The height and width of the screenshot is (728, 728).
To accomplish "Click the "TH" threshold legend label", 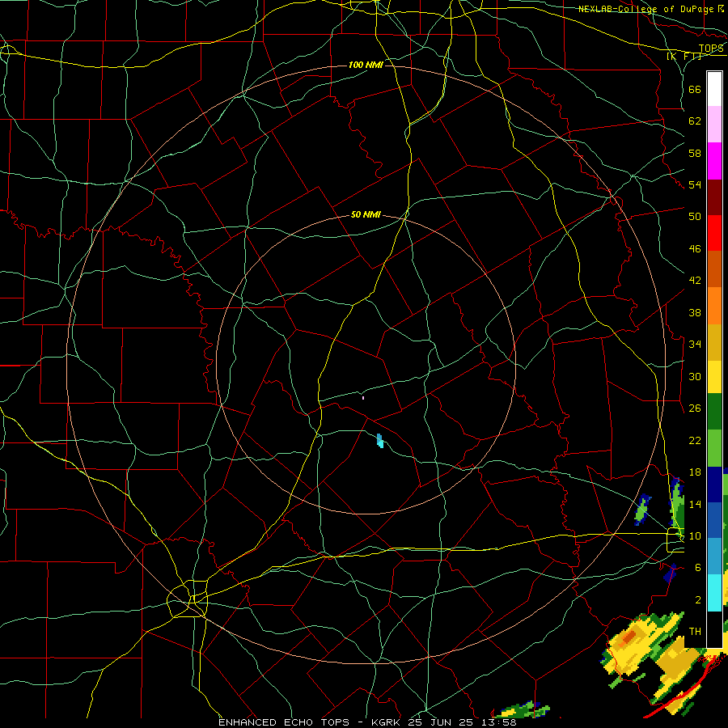I will 695,632.
